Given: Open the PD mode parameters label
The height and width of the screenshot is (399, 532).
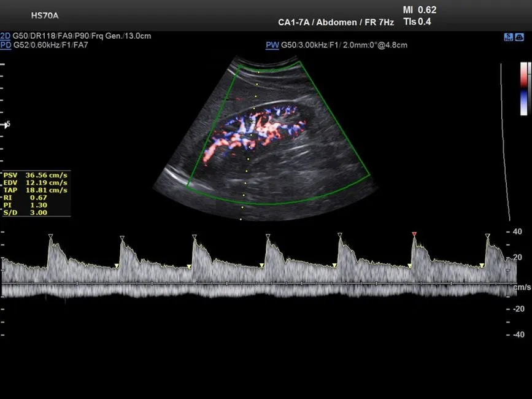Looking at the screenshot, I should click(x=6, y=45).
